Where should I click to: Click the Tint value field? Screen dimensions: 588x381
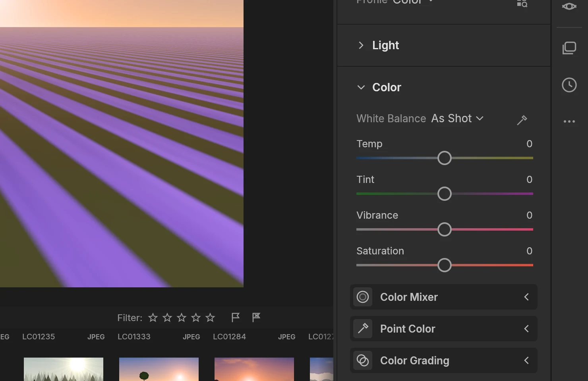click(529, 179)
